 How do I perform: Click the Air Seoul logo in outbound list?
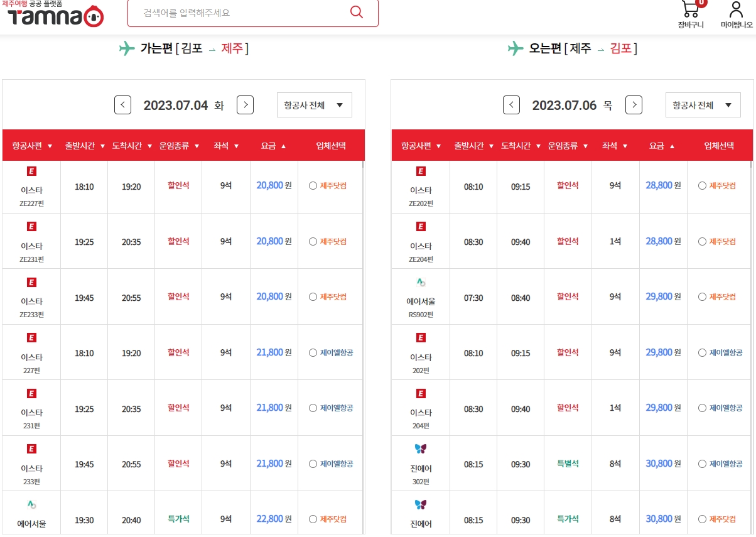pos(31,504)
